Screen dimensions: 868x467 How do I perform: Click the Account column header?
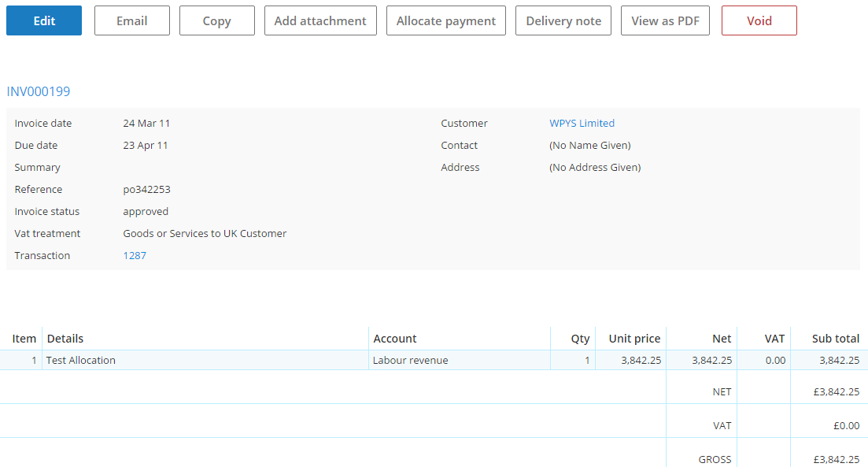coord(395,339)
